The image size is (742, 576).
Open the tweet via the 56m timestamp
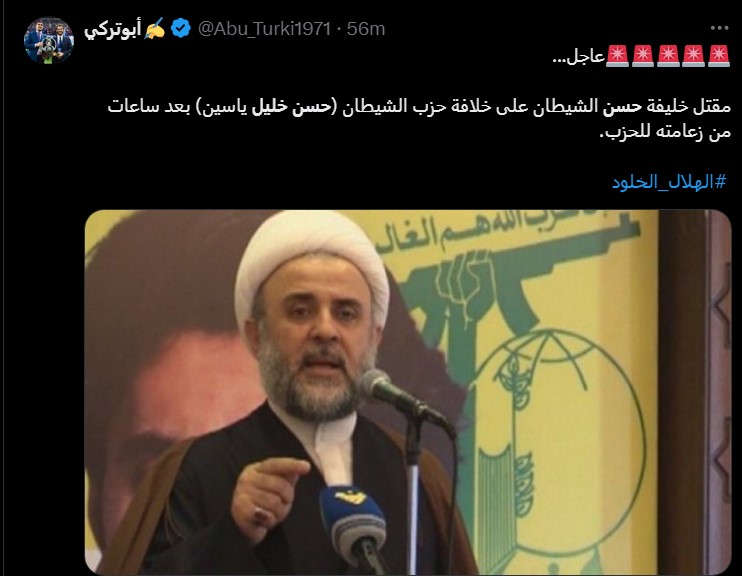(366, 29)
